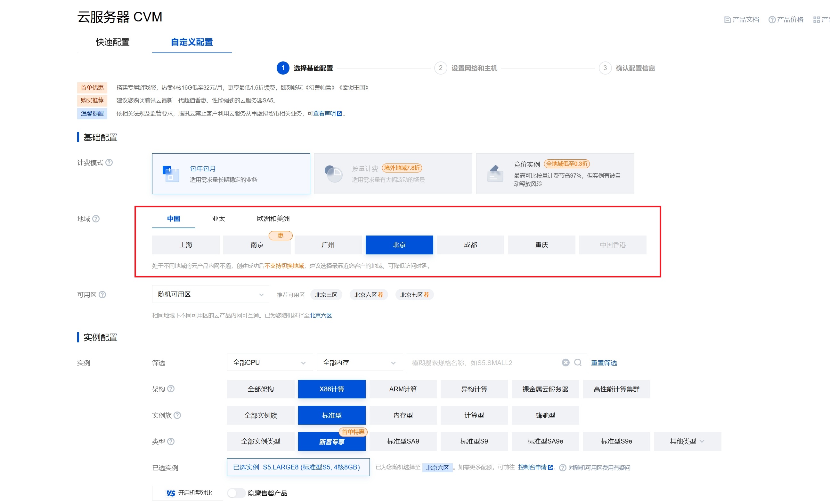Select the 重庆 region

542,245
